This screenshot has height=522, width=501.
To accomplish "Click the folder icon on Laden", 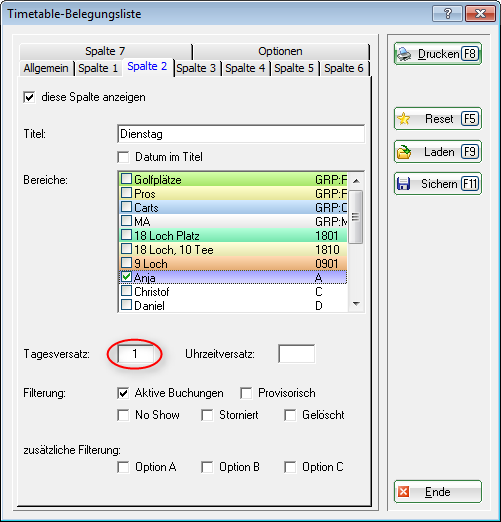I will click(x=404, y=152).
